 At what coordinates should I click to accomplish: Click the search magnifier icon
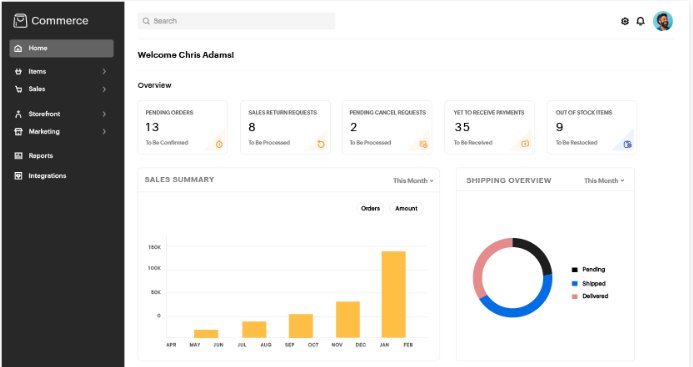pyautogui.click(x=146, y=21)
